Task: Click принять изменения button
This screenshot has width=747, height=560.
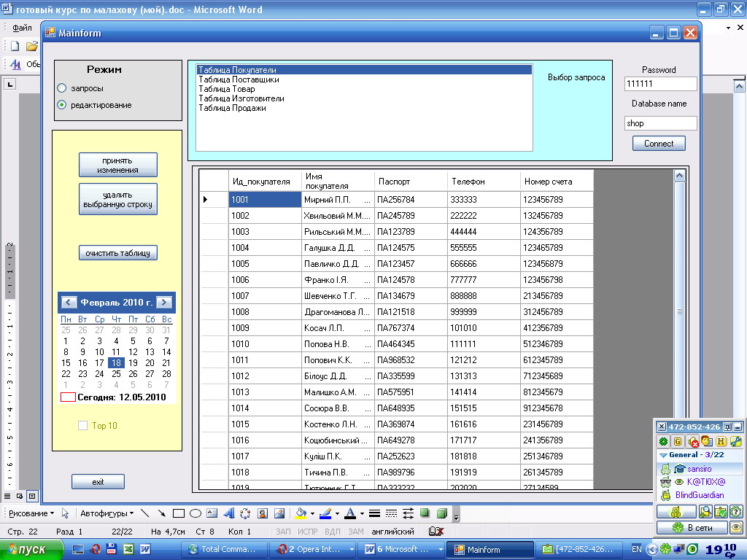Action: coord(117,165)
